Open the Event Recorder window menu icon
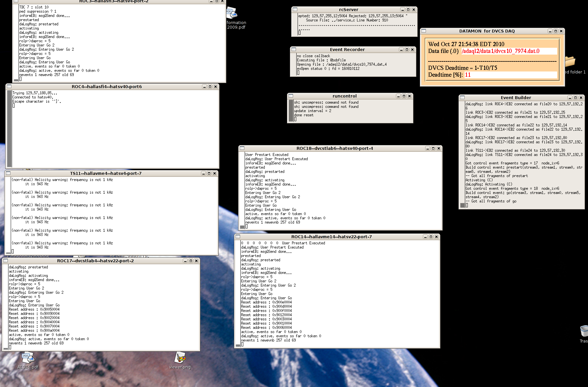 (294, 49)
